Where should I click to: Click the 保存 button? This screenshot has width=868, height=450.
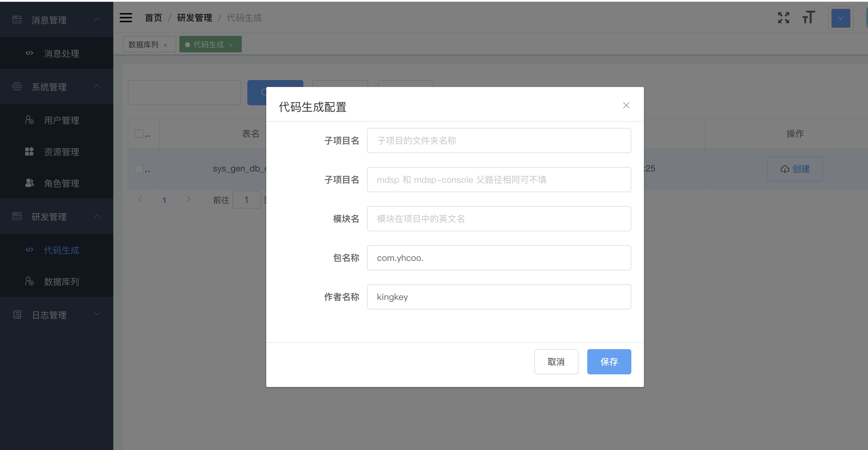click(x=609, y=362)
